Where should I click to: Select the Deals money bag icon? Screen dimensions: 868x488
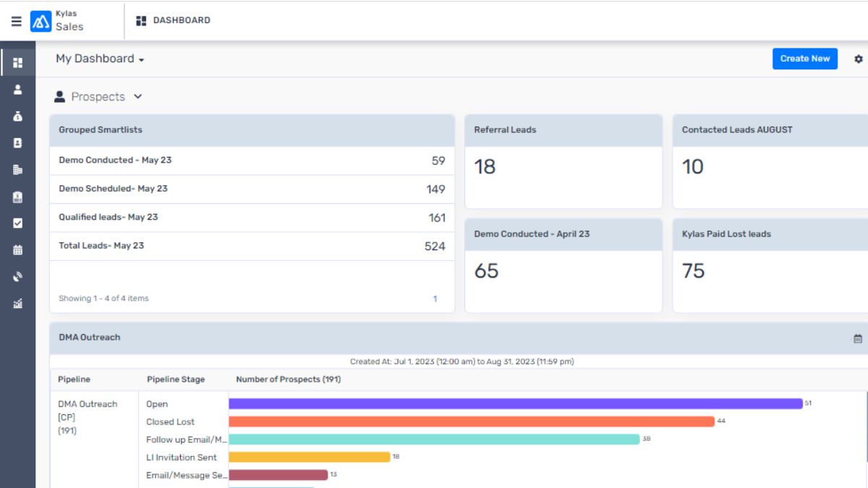[x=17, y=116]
